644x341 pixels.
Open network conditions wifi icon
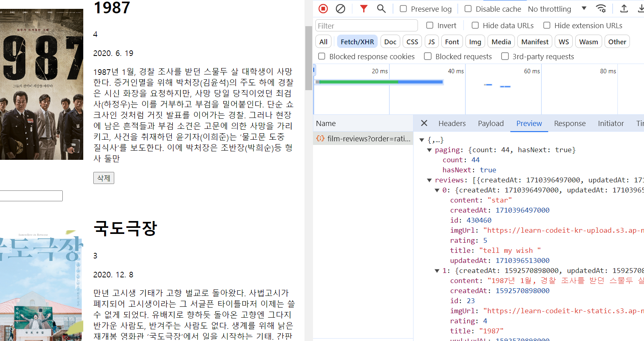(601, 8)
